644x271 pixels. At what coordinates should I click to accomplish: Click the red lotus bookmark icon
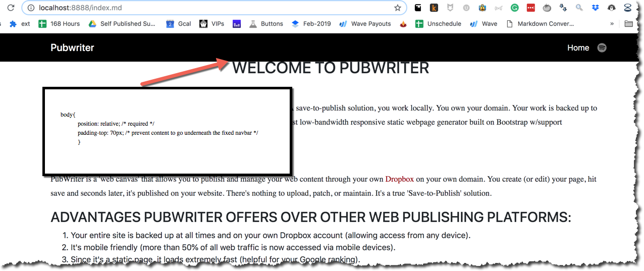[403, 24]
